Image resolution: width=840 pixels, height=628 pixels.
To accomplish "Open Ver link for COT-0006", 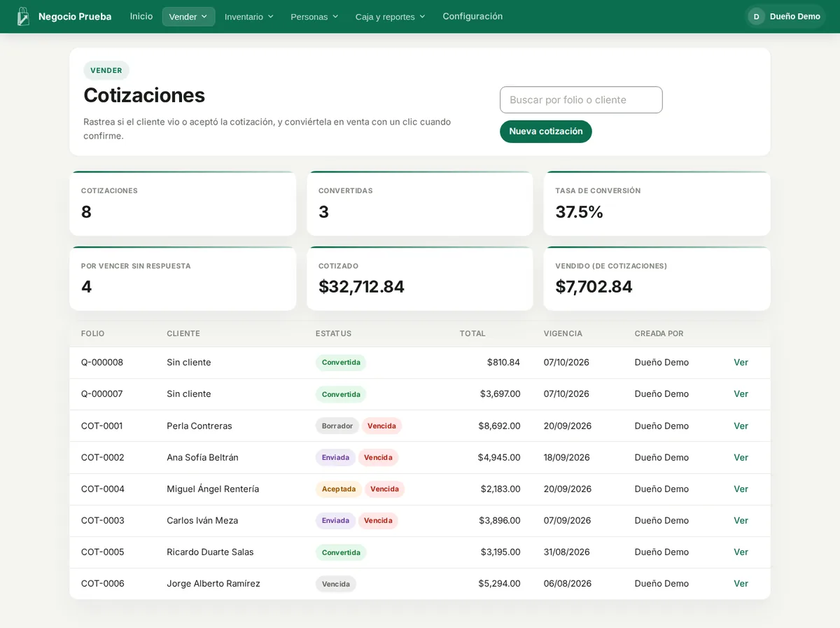I will [x=741, y=583].
